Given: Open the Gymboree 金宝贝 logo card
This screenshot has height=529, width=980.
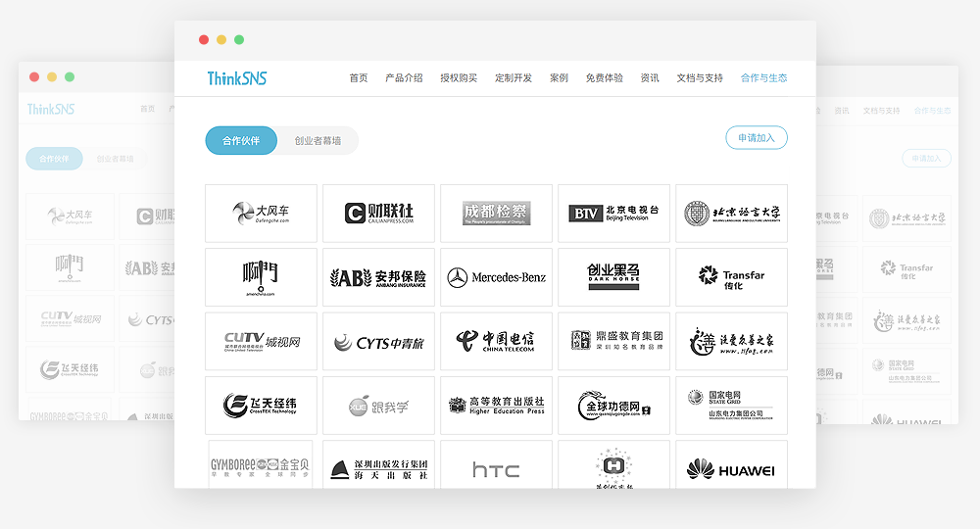Looking at the screenshot, I should (260, 464).
